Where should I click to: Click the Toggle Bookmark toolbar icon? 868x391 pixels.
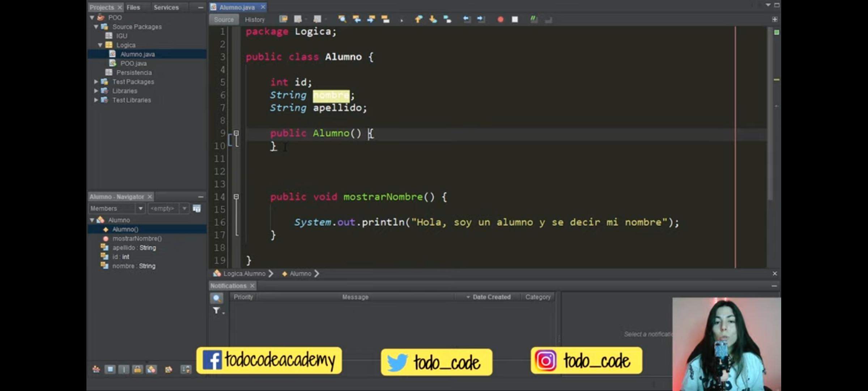pos(447,19)
